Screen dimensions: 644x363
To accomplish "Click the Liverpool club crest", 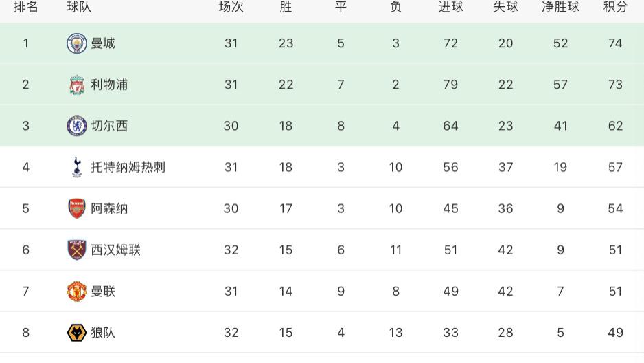I will (x=77, y=85).
